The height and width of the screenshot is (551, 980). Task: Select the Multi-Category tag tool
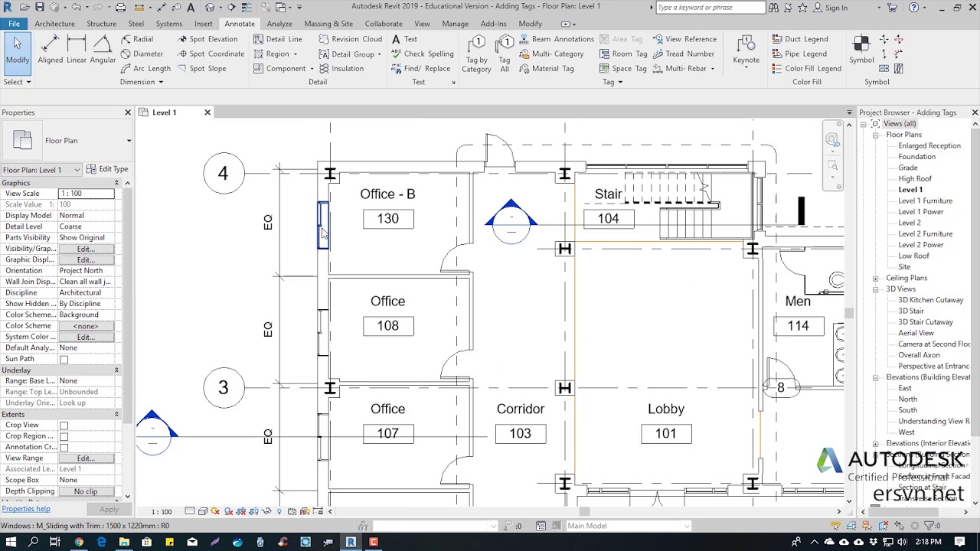coord(551,54)
